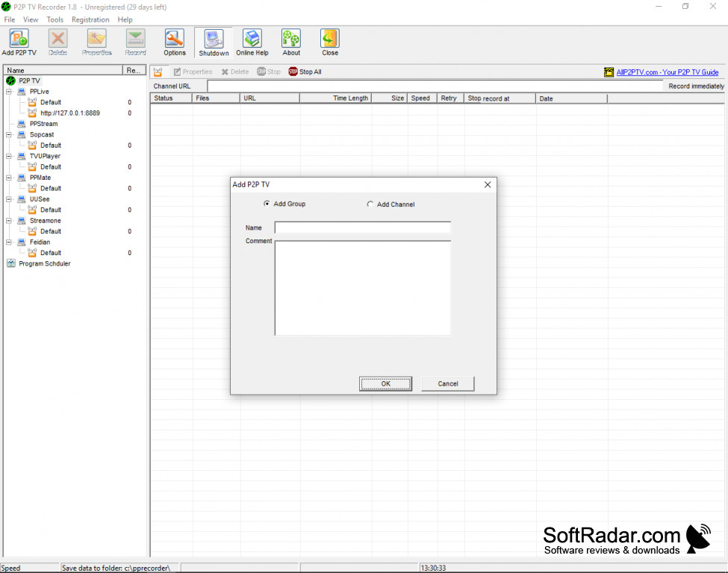Select the Add Channel radio button
Screen dimensions: 728x573
(370, 204)
